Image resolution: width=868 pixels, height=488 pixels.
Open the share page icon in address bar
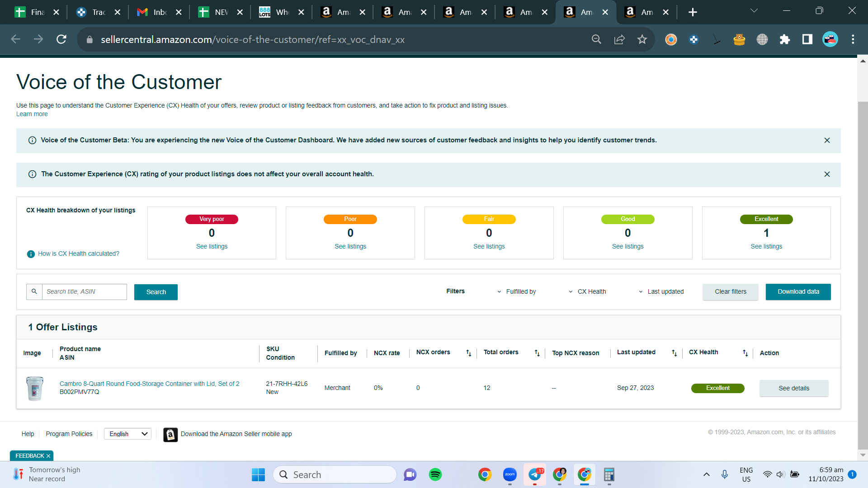pyautogui.click(x=619, y=39)
